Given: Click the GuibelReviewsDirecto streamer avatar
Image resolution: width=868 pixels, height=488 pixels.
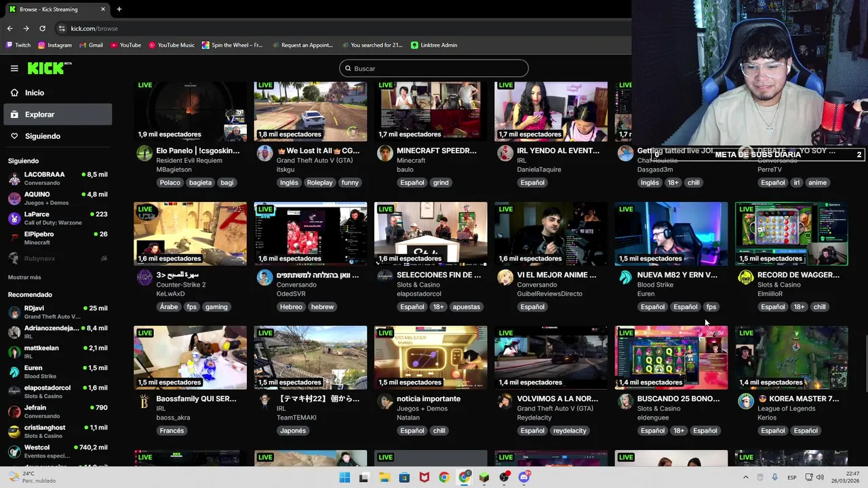Looking at the screenshot, I should coord(505,277).
